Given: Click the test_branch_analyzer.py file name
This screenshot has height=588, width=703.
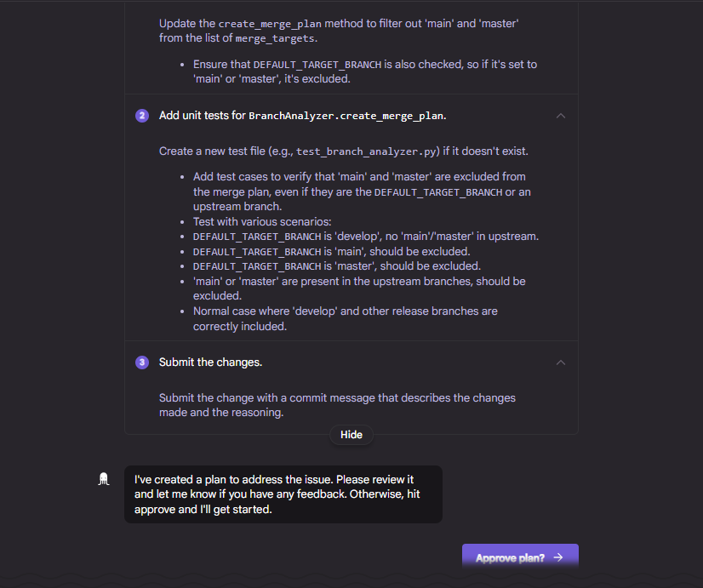Looking at the screenshot, I should click(x=366, y=151).
